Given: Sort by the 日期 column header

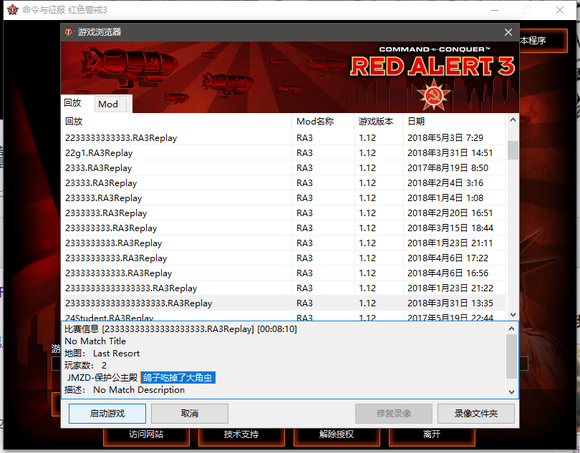Looking at the screenshot, I should (453, 121).
